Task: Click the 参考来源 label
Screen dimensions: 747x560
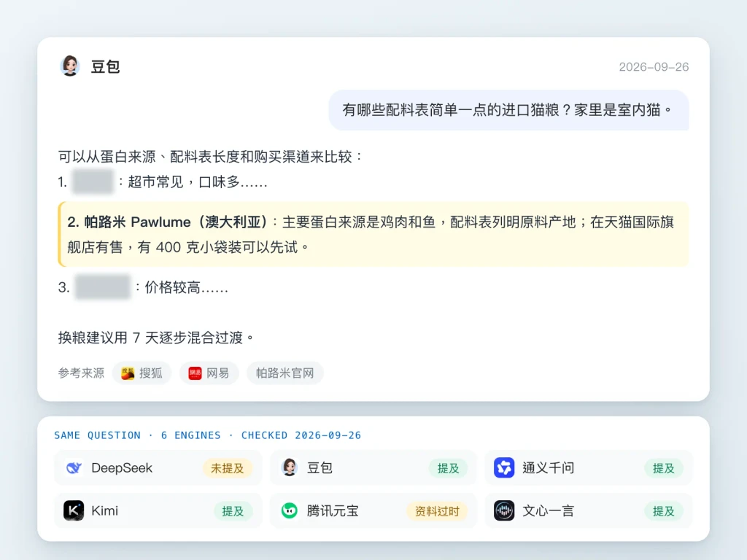Action: (81, 373)
